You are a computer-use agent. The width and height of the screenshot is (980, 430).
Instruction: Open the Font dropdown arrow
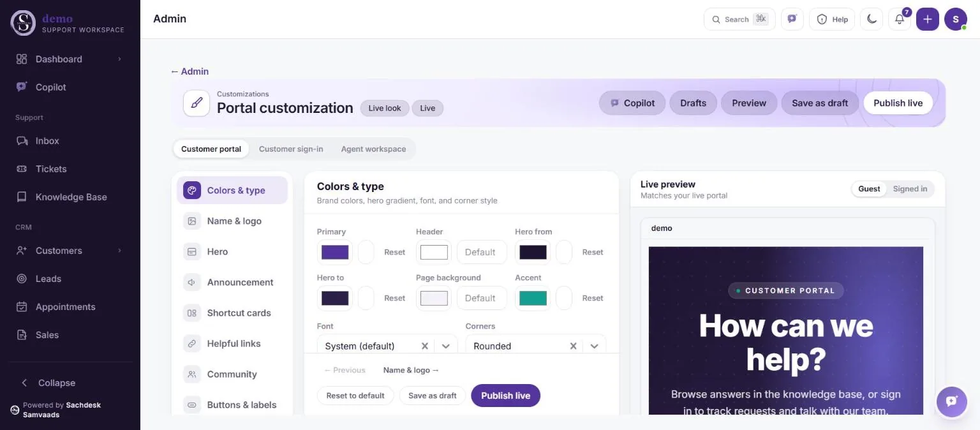(x=446, y=346)
